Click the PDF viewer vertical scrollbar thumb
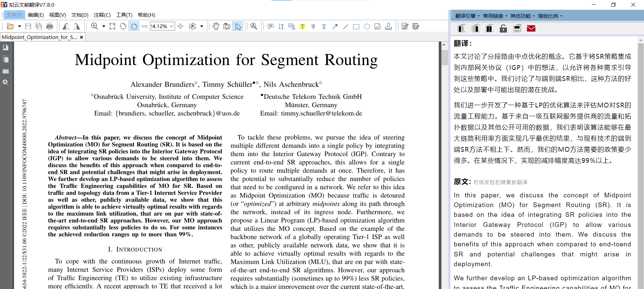This screenshot has height=289, width=644. click(445, 57)
